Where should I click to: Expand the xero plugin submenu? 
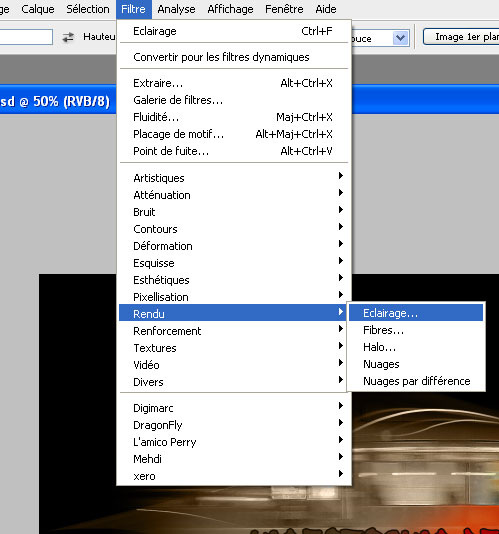(x=234, y=476)
